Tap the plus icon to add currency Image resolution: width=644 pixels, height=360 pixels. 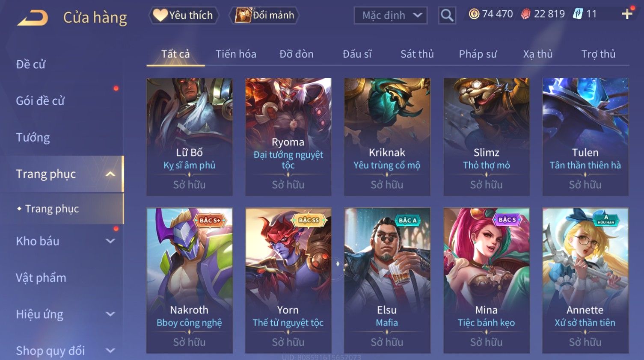[x=627, y=14]
